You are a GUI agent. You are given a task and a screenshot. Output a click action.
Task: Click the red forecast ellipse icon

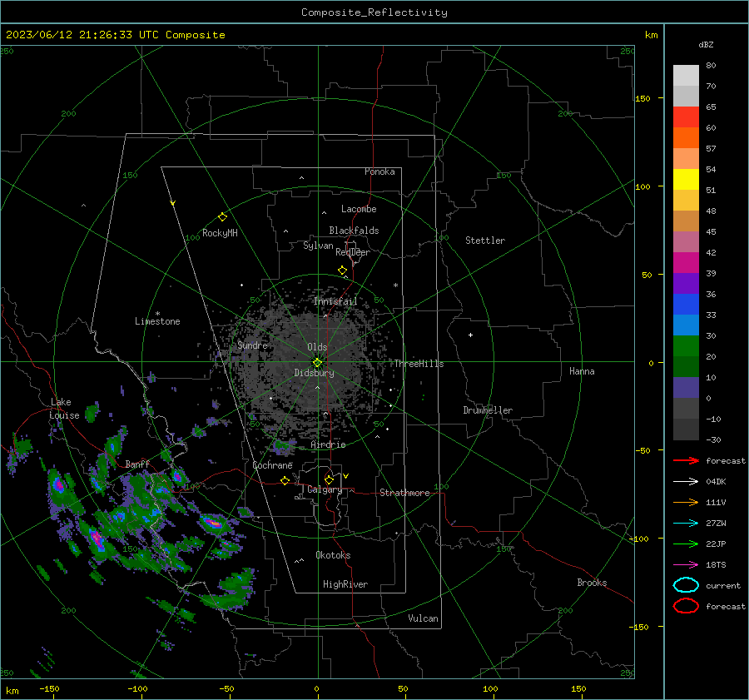686,606
